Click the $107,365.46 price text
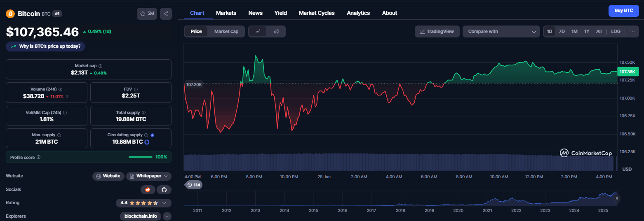Screen dimensions: 644x221 coord(42,32)
